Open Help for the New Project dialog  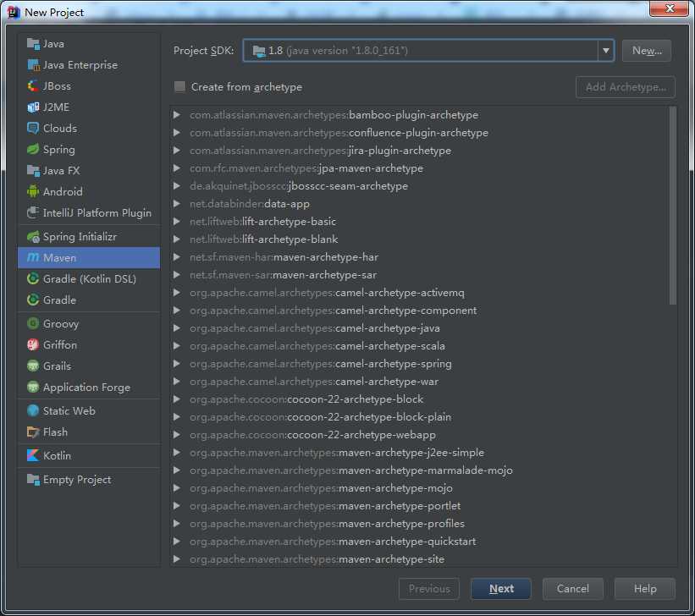tap(645, 589)
